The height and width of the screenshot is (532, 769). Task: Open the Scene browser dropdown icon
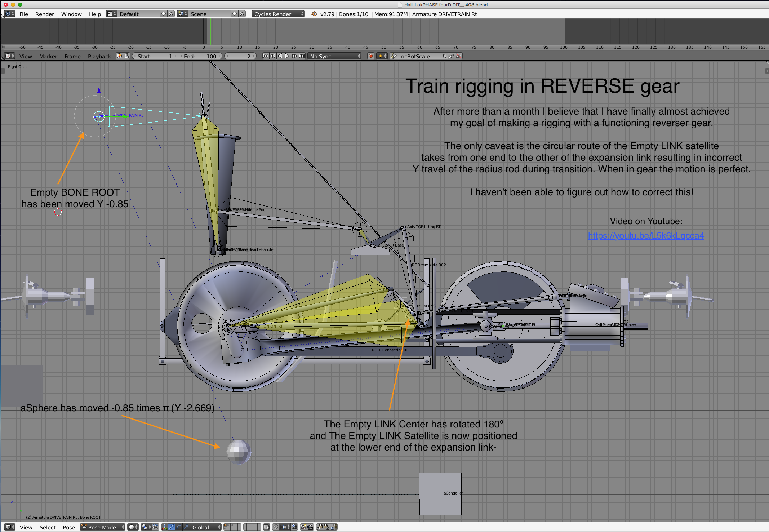[x=182, y=14]
